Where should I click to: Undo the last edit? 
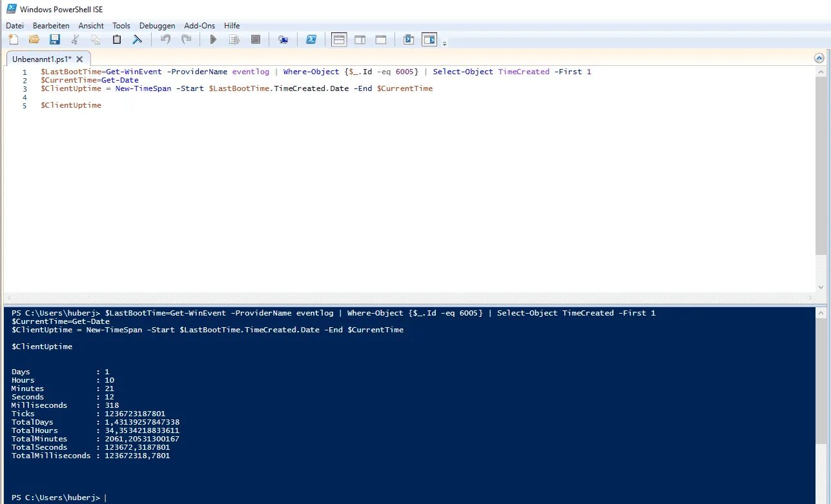(x=165, y=40)
